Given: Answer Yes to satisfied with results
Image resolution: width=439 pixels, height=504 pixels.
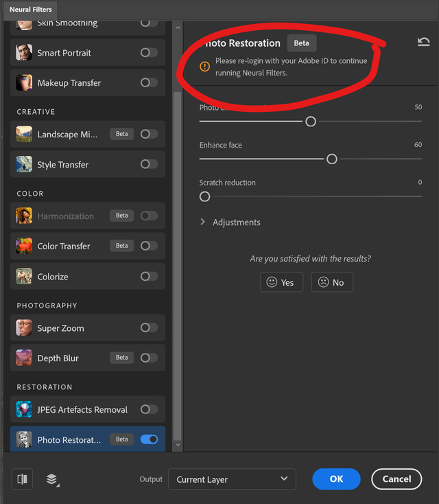Looking at the screenshot, I should [281, 282].
